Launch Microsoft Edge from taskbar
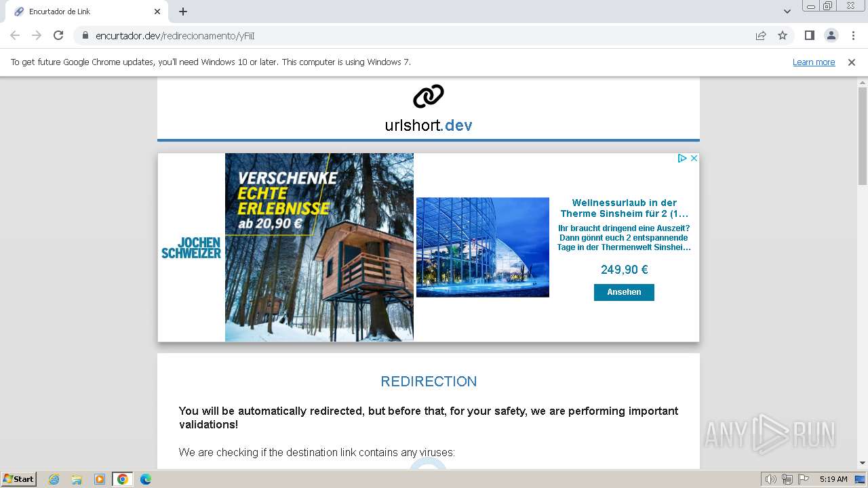This screenshot has height=488, width=868. point(146,479)
